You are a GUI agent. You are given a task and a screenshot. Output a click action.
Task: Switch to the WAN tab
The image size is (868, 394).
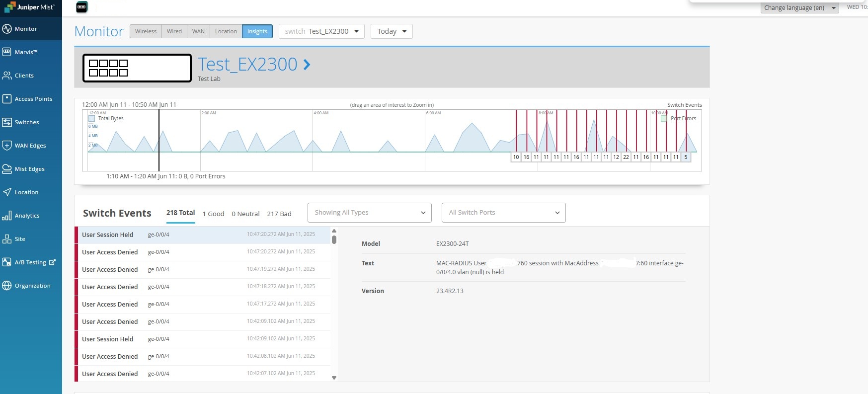tap(198, 31)
